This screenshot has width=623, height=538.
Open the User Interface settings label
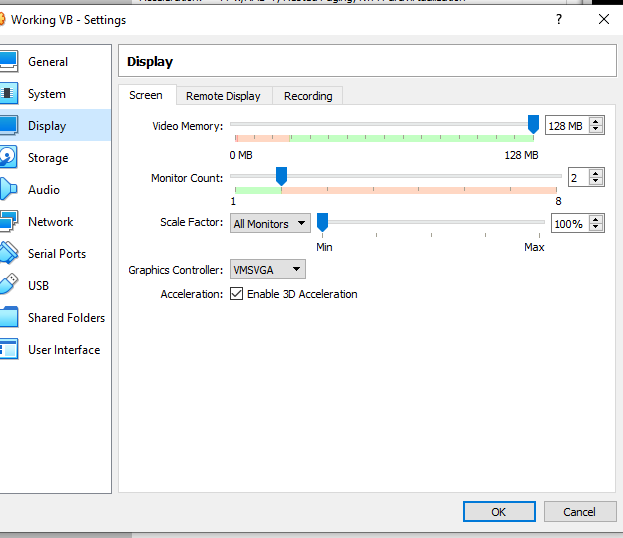coord(64,350)
